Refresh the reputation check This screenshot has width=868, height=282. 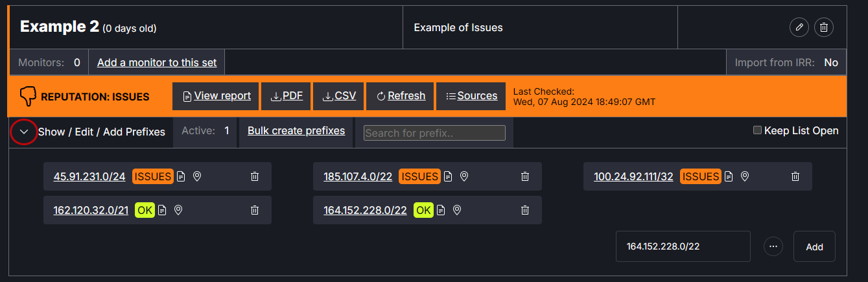coord(400,96)
